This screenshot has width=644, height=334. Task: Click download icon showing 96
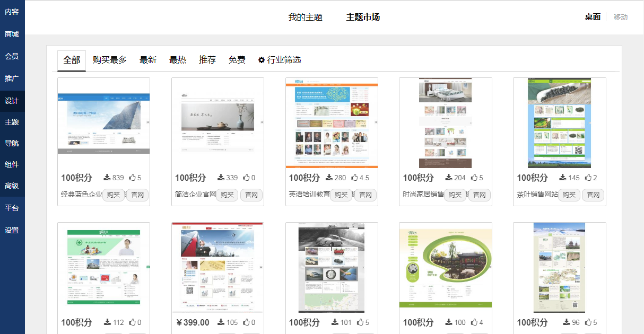pos(566,322)
